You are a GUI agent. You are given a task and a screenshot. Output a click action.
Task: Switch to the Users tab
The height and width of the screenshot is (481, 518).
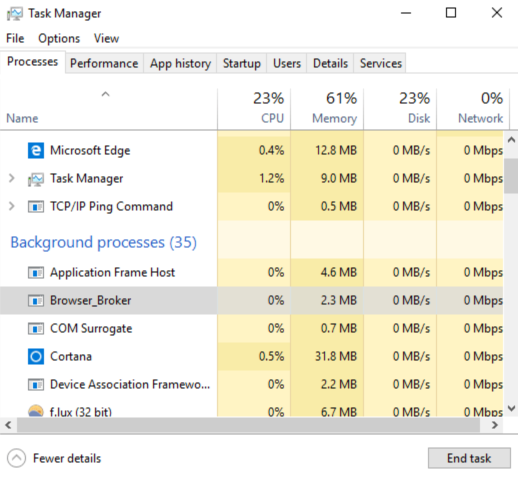(x=287, y=63)
